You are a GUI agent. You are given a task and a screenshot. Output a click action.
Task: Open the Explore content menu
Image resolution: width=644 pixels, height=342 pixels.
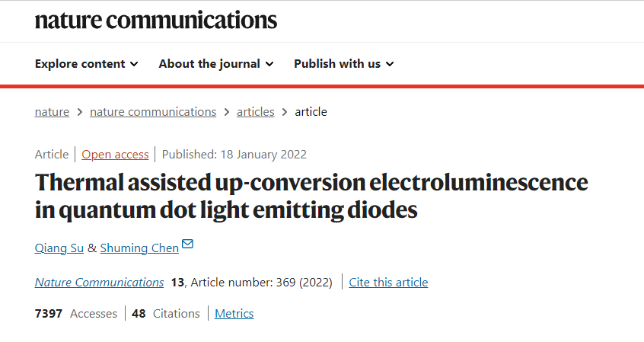point(80,64)
